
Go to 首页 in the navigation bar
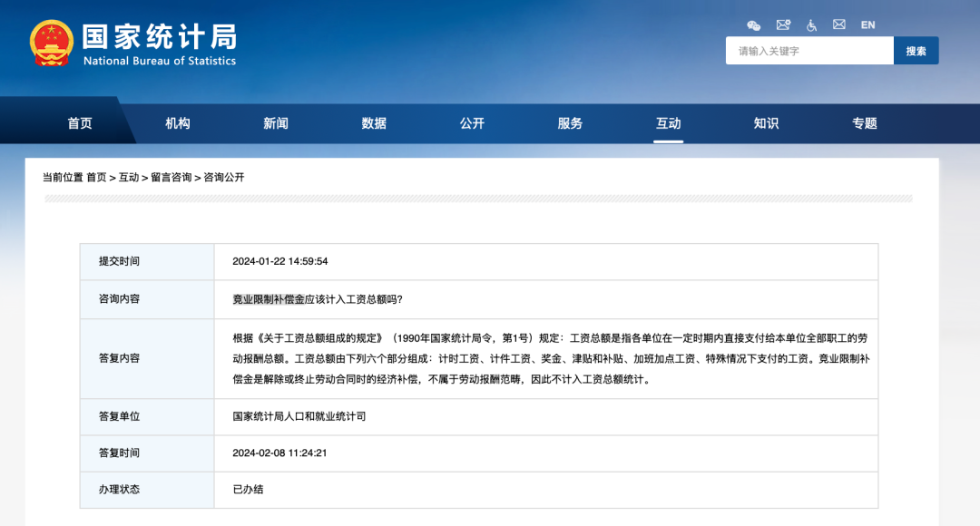(x=80, y=123)
